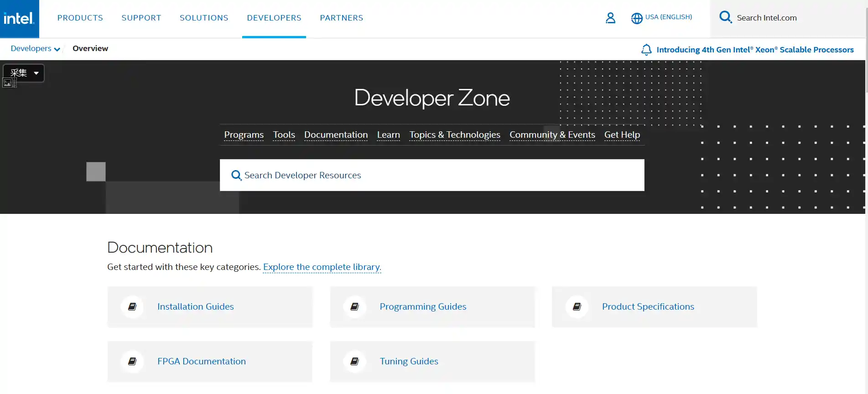Viewport: 868px width, 394px height.
Task: Click the Product Specifications book icon
Action: (x=577, y=306)
